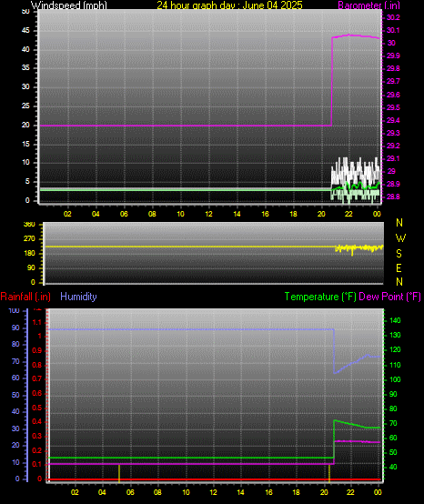Click the 29.4 barometer scale value
The height and width of the screenshot is (504, 424).
click(x=393, y=120)
